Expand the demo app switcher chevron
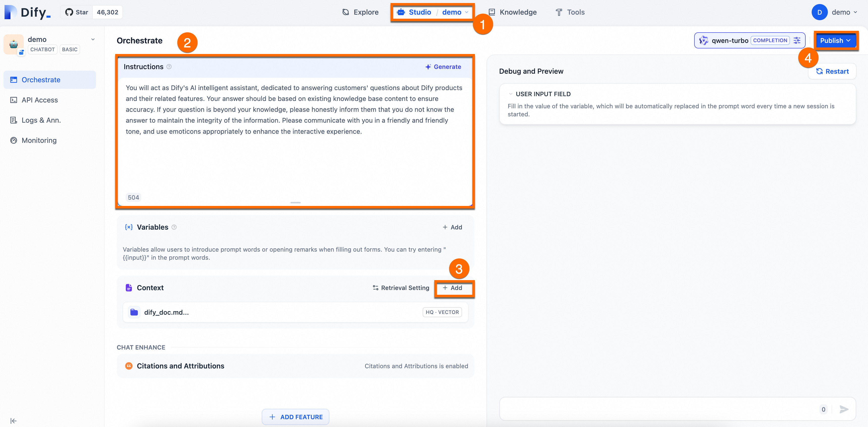The width and height of the screenshot is (868, 427). coord(93,39)
